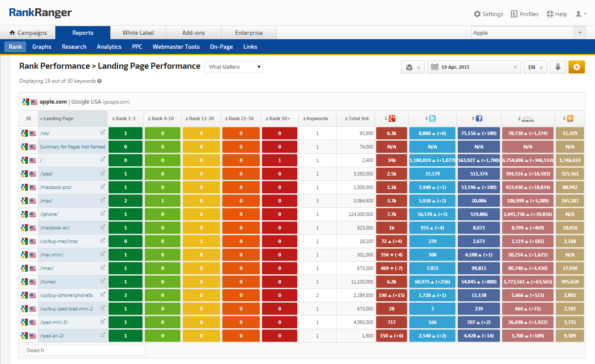
Task: Sort by the Twitter column icon
Action: click(x=432, y=118)
